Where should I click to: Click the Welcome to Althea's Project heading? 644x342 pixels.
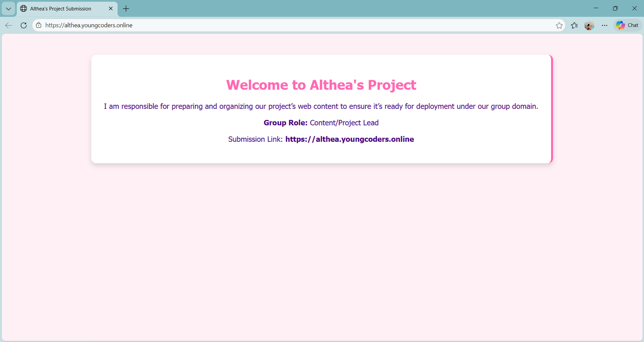point(321,85)
